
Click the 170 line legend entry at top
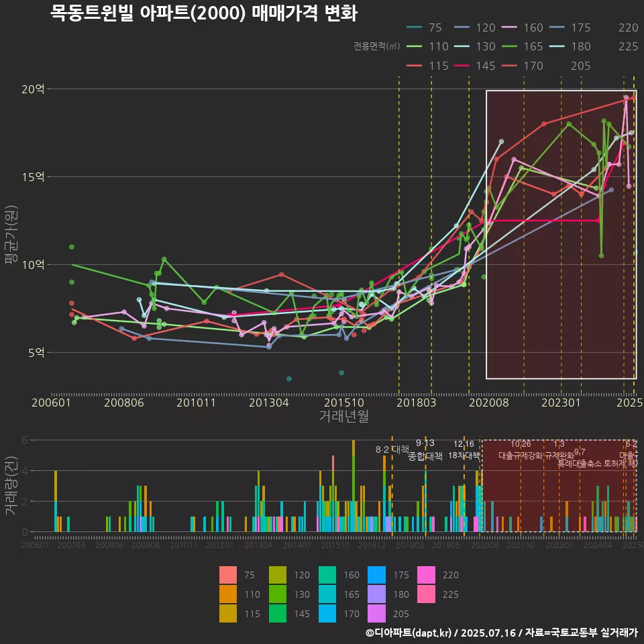coord(523,66)
